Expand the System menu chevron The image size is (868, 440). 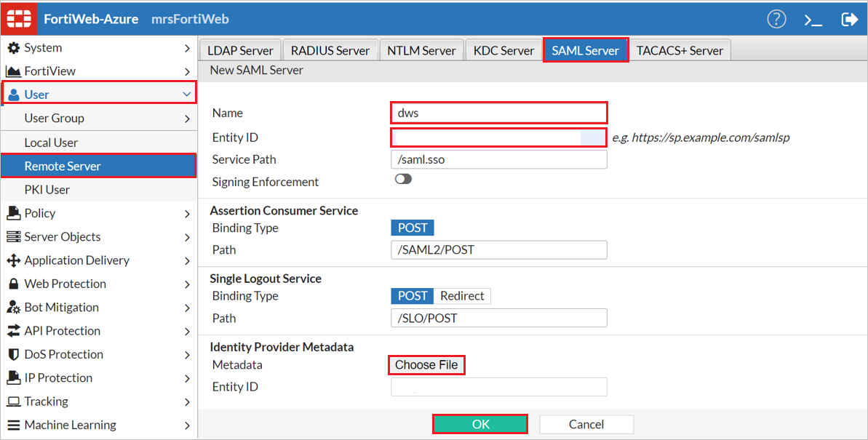click(x=187, y=49)
